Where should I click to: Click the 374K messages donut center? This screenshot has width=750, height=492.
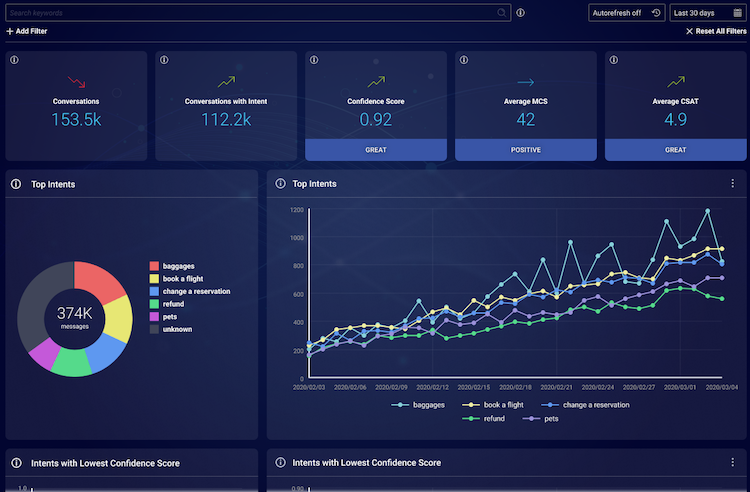tap(75, 318)
